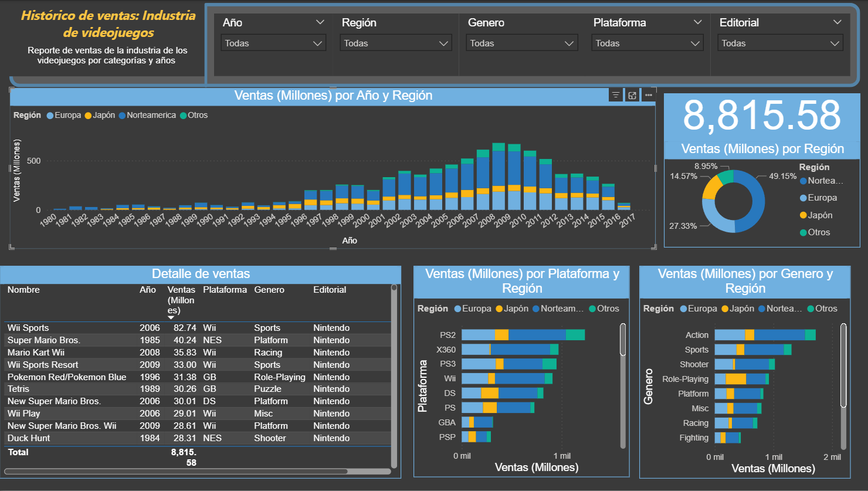Select the PS2 bar in platform chart

pos(523,335)
